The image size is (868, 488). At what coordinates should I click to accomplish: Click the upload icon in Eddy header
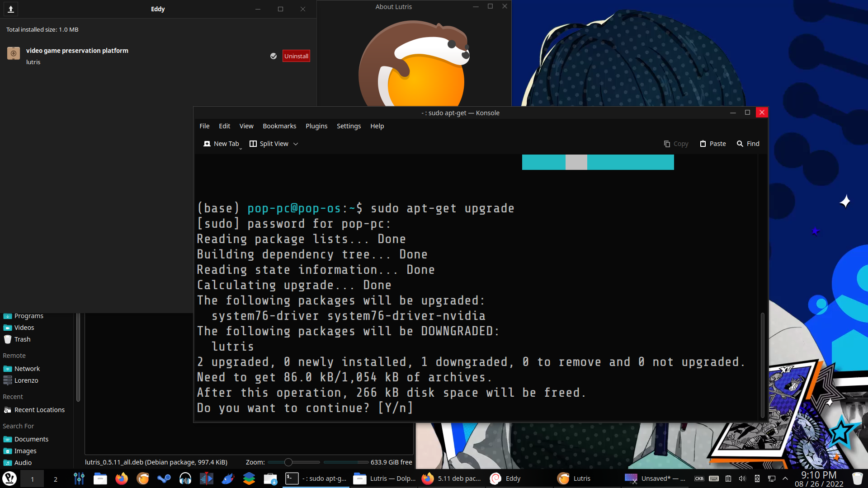click(11, 9)
